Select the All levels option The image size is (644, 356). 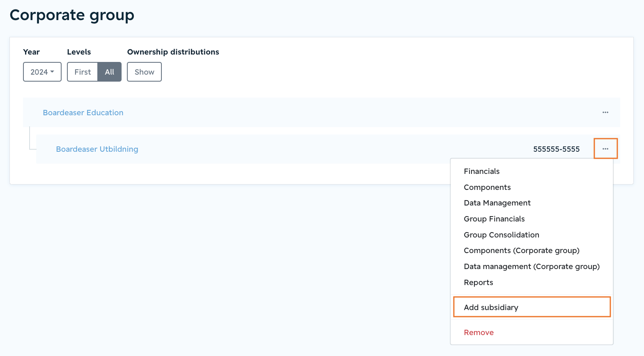(110, 72)
